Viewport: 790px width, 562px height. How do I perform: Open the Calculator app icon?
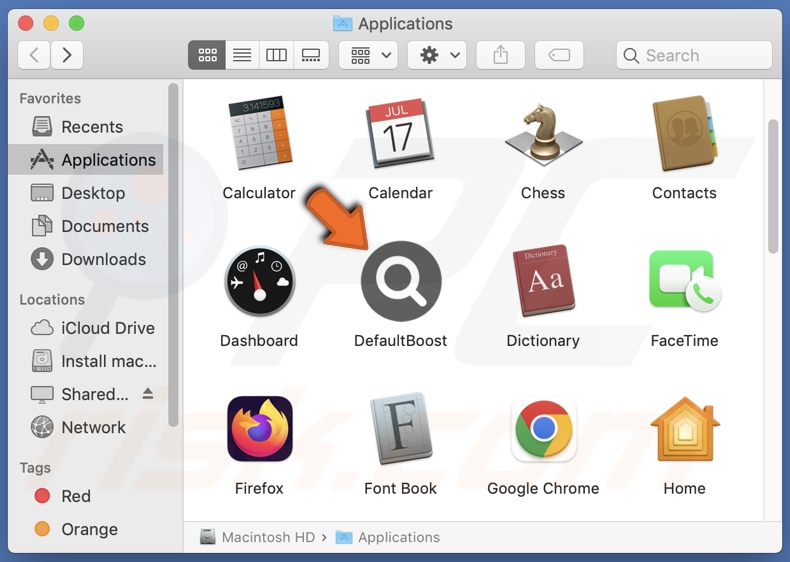point(259,133)
